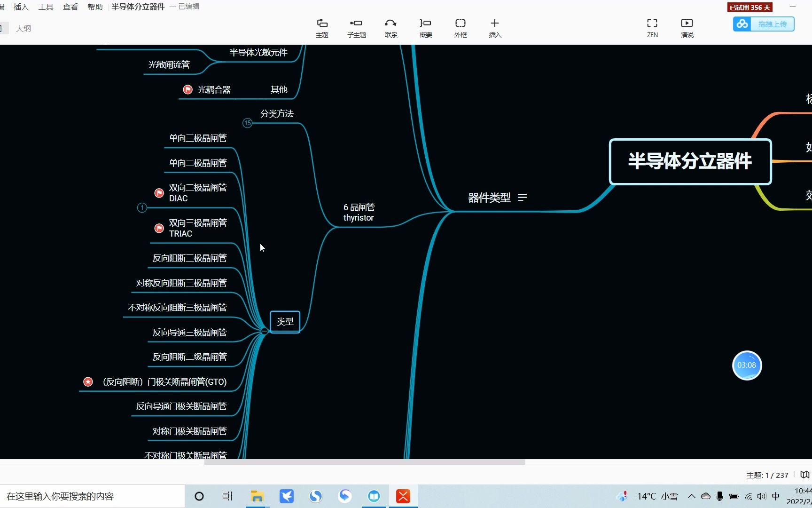Click red flag marker on 光耦合器
The image size is (812, 508).
click(187, 89)
